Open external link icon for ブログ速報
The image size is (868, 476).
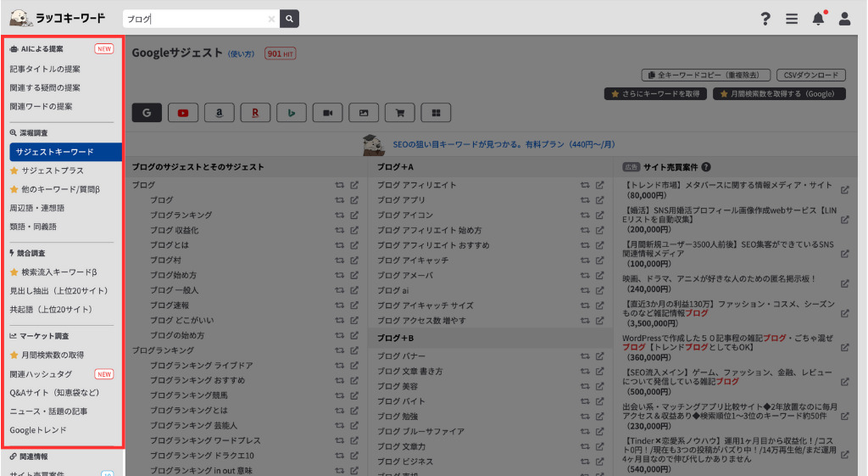pos(354,305)
